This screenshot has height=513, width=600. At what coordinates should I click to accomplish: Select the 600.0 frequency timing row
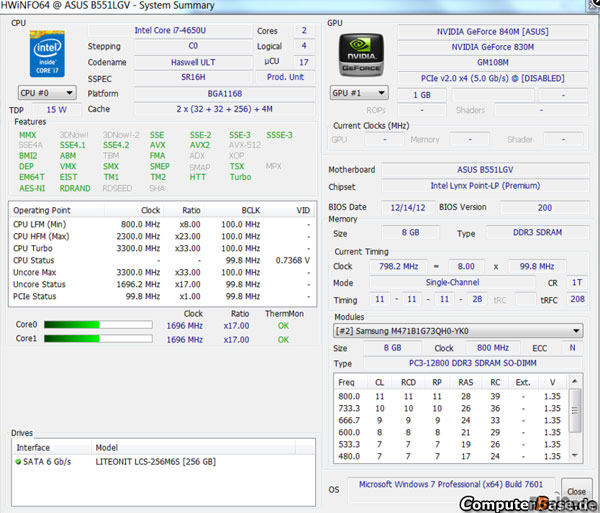452,432
